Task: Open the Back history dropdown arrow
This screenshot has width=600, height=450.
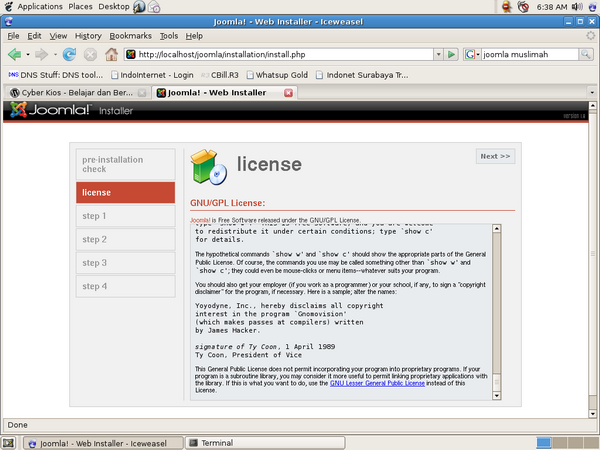Action: click(28, 54)
